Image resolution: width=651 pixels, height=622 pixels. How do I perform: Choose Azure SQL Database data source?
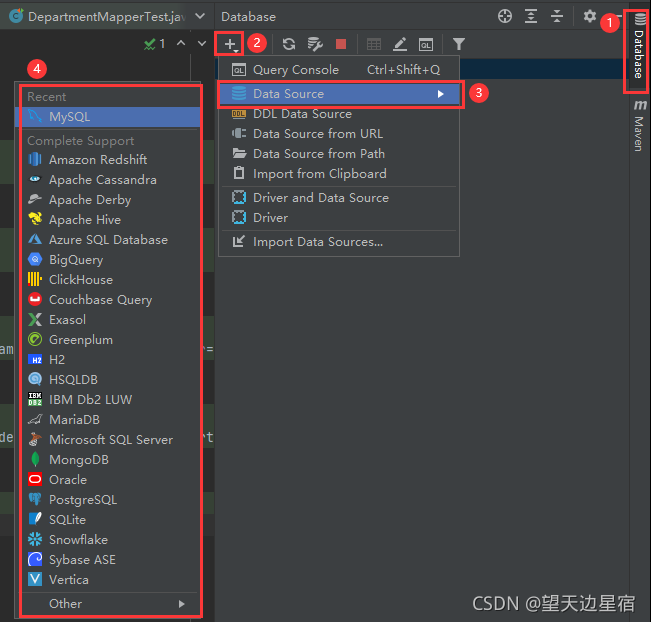[x=108, y=240]
